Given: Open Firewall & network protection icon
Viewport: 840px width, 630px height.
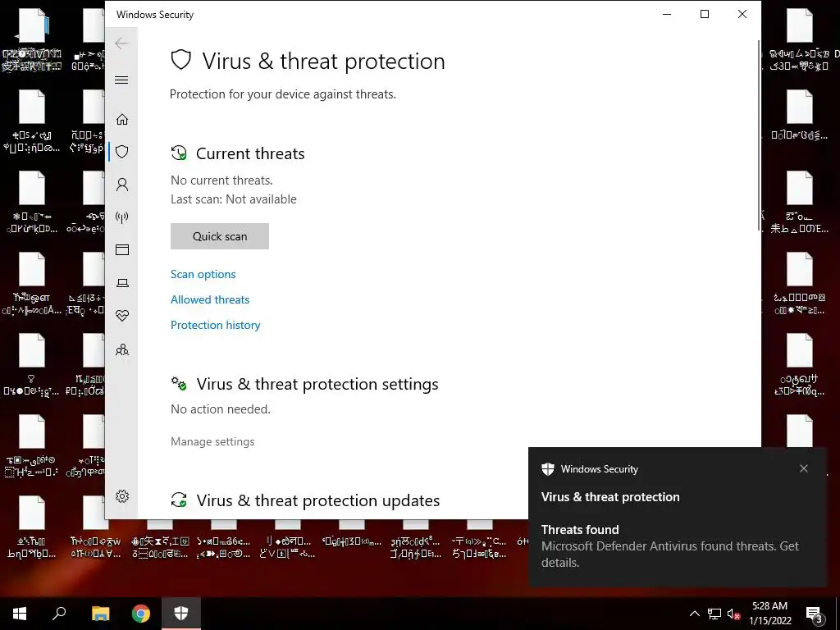Looking at the screenshot, I should click(x=122, y=217).
